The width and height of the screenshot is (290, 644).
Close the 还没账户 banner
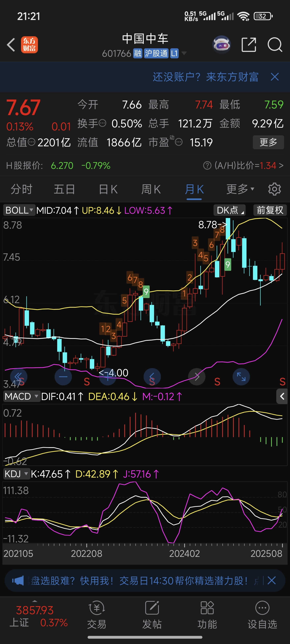tap(275, 77)
